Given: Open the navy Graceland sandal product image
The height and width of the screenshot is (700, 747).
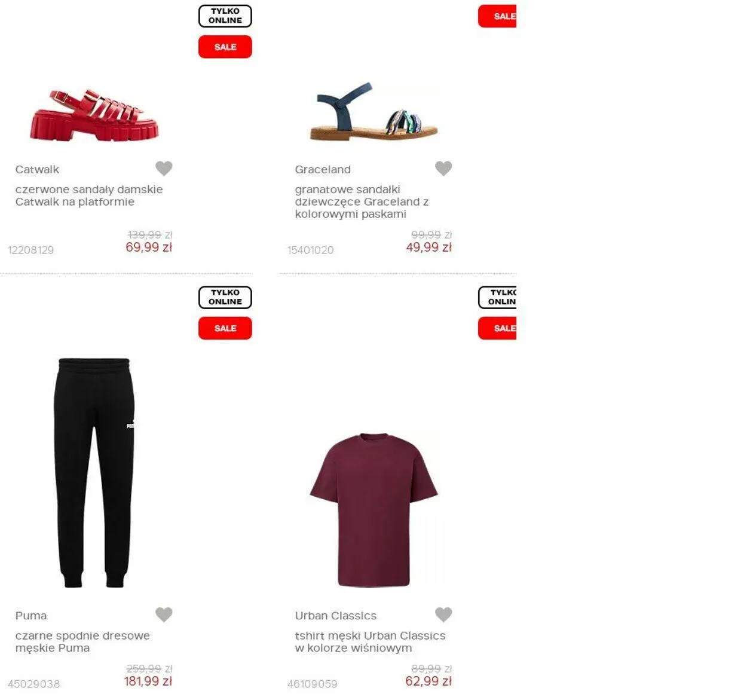Looking at the screenshot, I should 373,112.
